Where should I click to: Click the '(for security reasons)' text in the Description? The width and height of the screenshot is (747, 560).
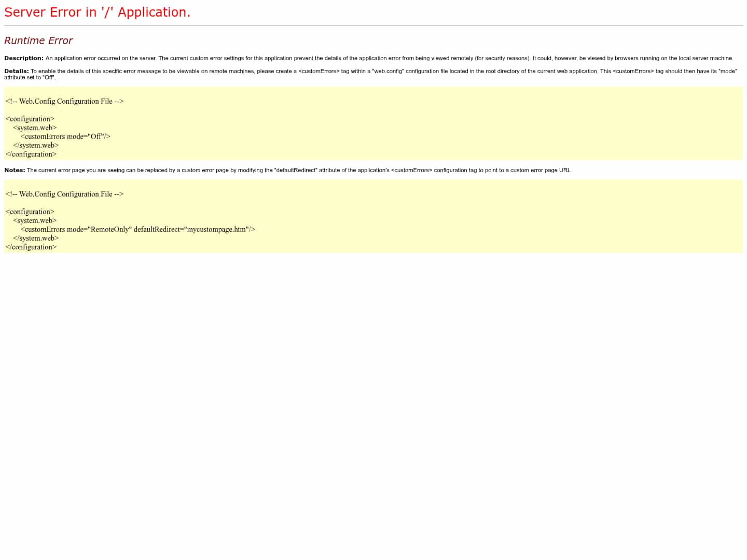point(502,58)
